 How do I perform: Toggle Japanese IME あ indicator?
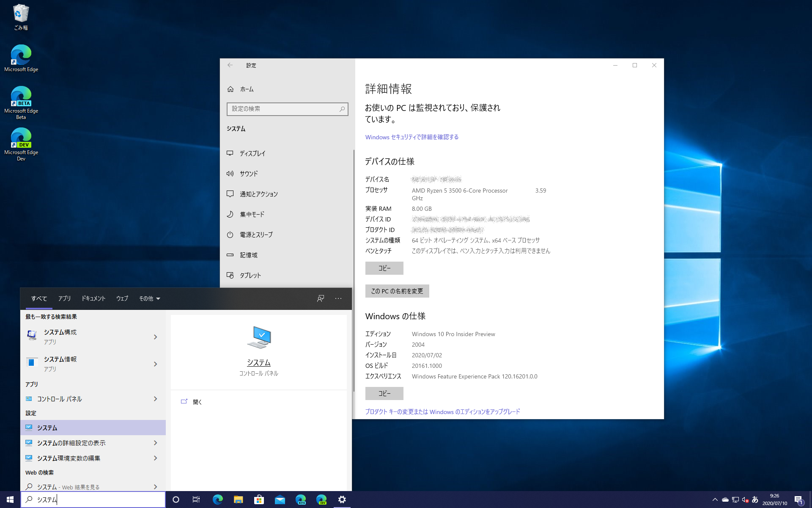pos(755,500)
